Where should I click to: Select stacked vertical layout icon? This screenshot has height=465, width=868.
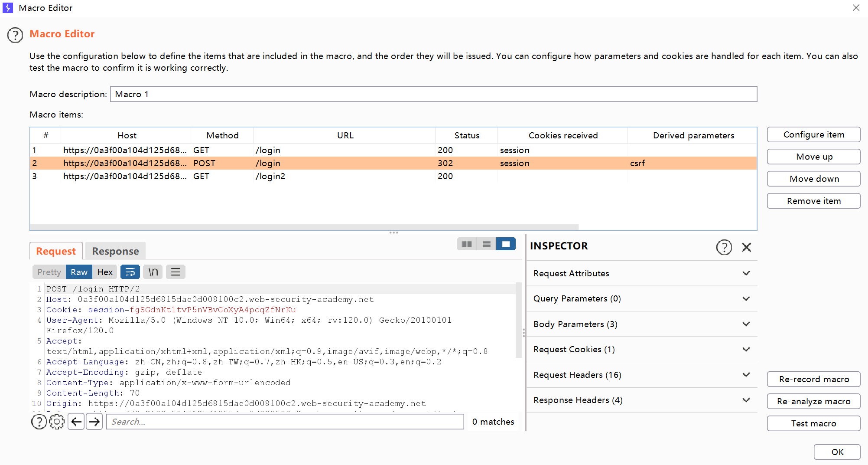click(486, 244)
